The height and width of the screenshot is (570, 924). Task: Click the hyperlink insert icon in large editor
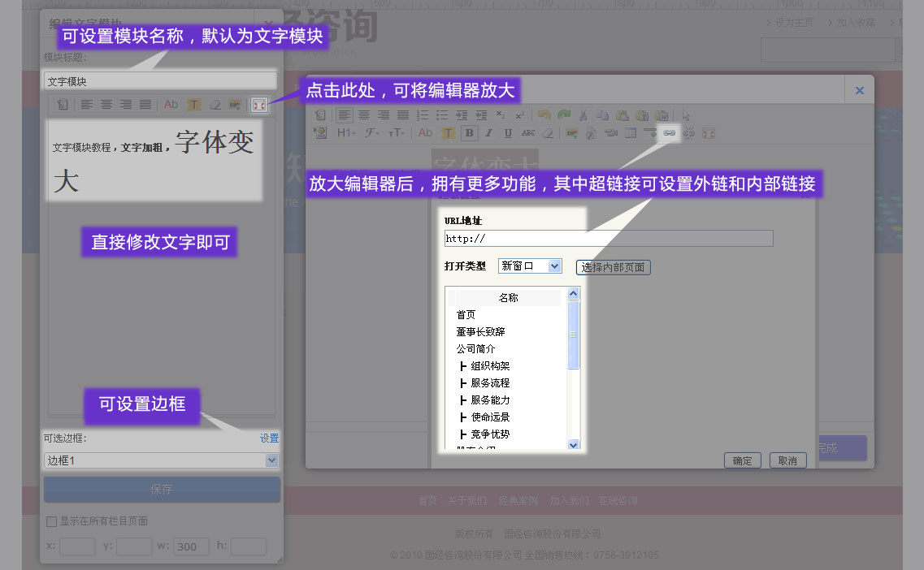(x=669, y=132)
